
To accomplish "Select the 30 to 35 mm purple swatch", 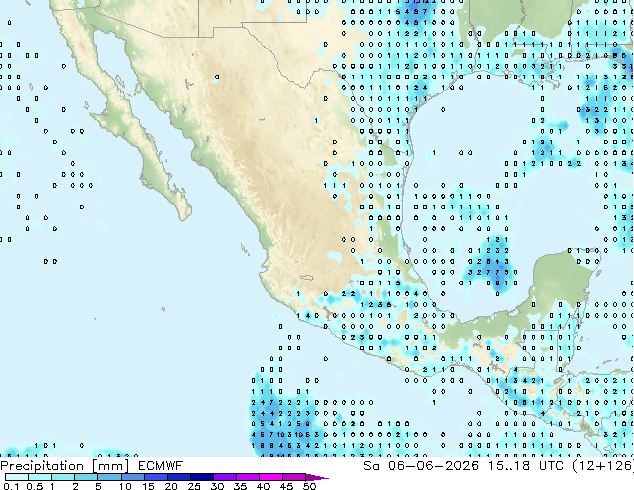I will tap(224, 477).
